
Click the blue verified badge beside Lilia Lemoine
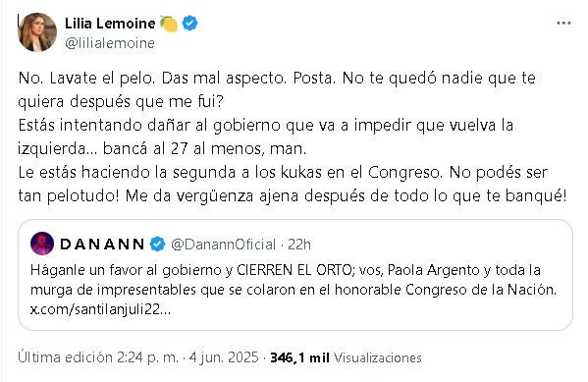(189, 24)
